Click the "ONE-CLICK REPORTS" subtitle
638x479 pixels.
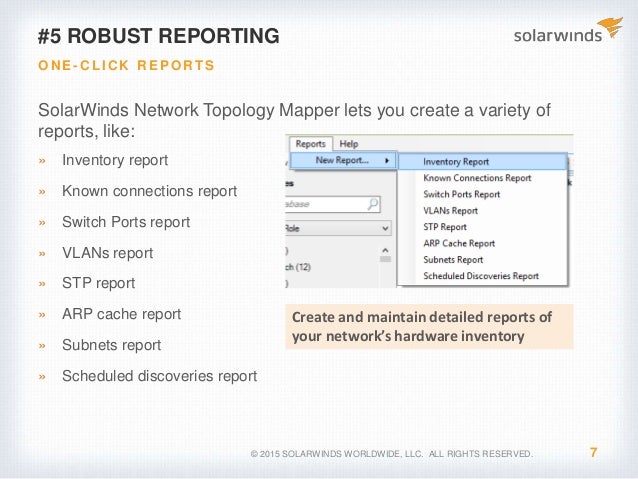coord(126,65)
